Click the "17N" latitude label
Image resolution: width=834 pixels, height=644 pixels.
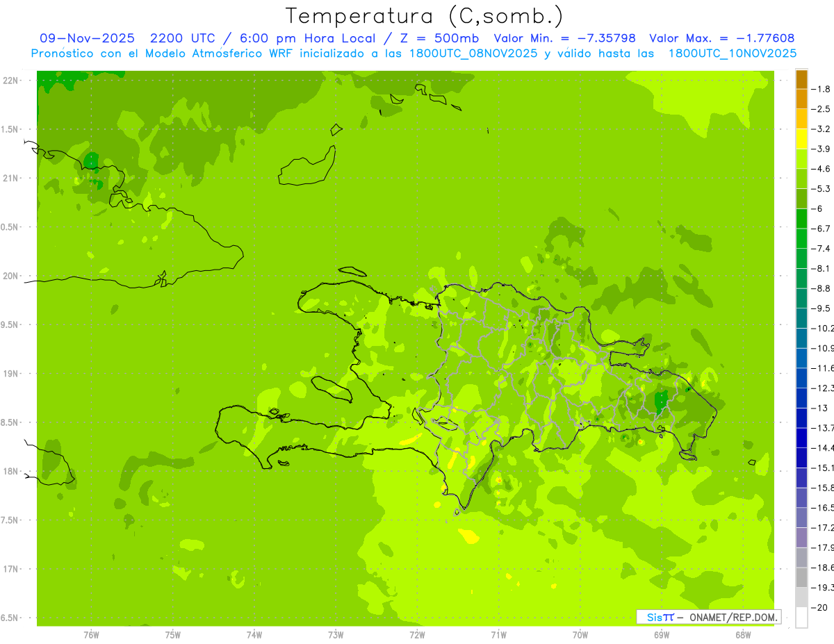point(10,569)
